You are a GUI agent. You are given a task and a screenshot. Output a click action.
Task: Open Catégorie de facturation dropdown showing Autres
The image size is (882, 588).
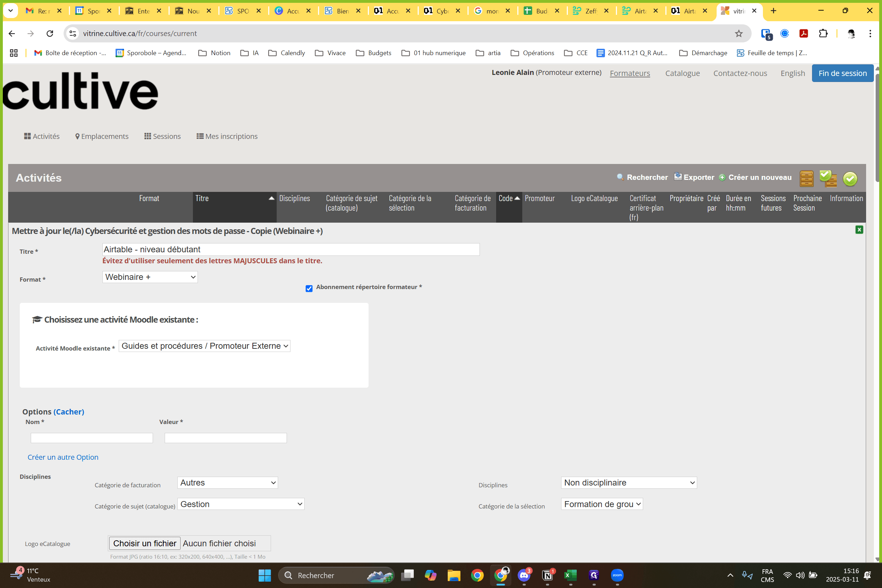228,483
